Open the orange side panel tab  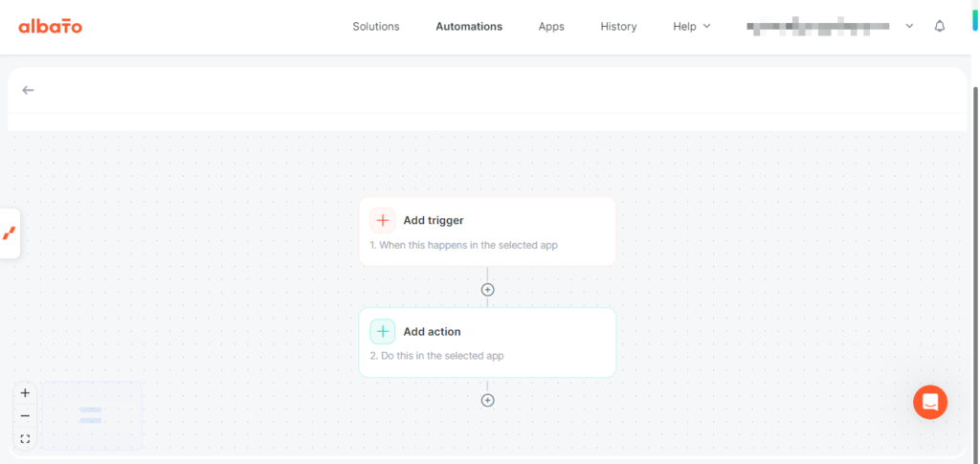click(10, 233)
